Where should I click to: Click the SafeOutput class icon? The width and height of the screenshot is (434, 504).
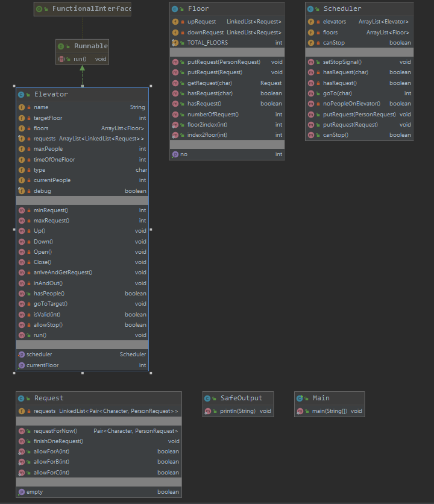[208, 398]
